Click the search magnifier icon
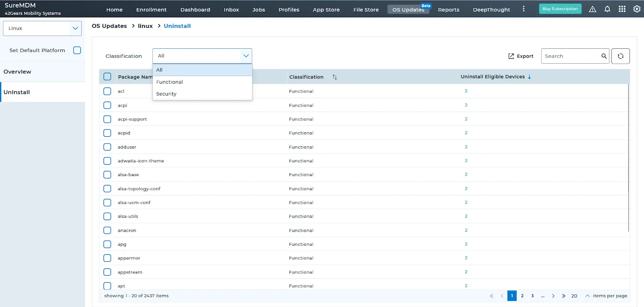644x307 pixels. (604, 56)
